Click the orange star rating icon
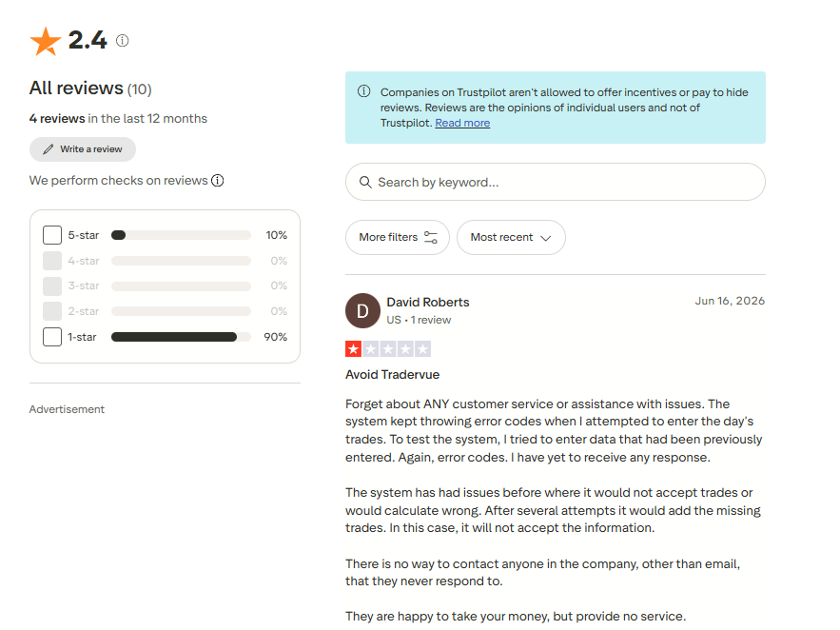This screenshot has width=840, height=630. click(x=46, y=41)
